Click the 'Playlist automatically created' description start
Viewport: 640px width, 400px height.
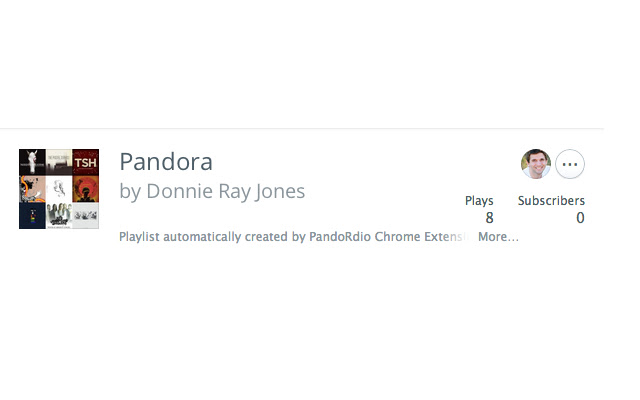pos(180,237)
